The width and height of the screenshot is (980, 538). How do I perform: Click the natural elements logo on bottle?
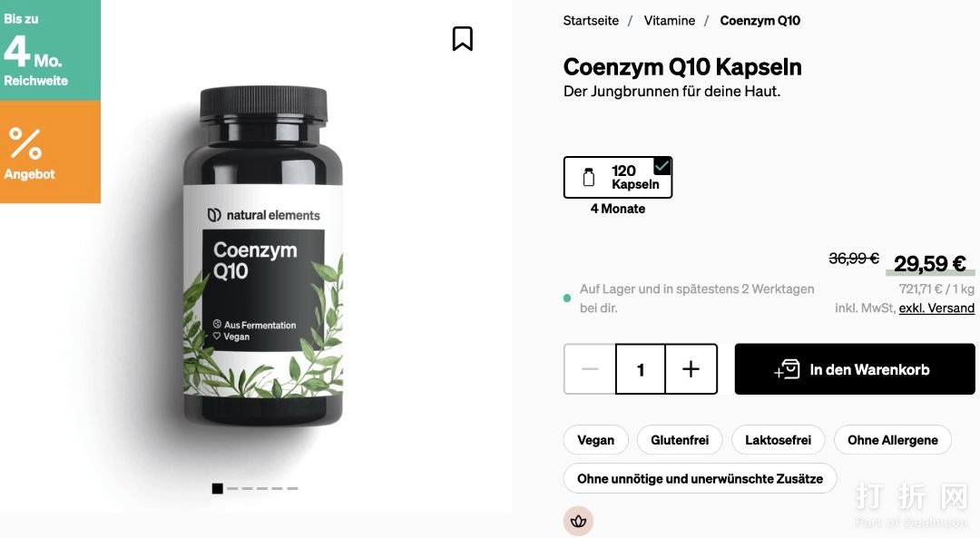(264, 215)
